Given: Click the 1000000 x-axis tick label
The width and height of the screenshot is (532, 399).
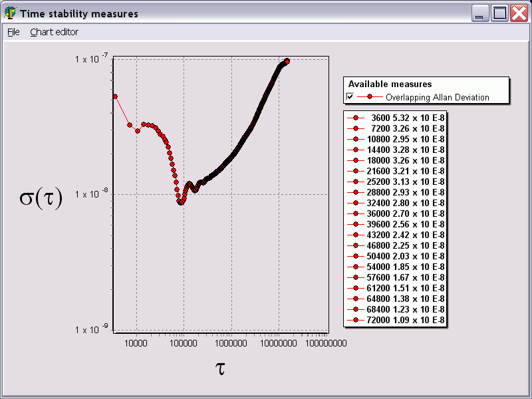Looking at the screenshot, I should (231, 343).
